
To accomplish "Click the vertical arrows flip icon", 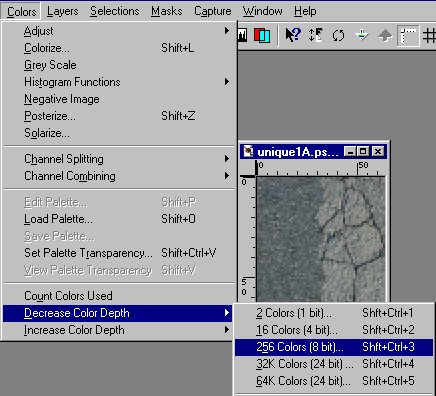I will tap(315, 35).
